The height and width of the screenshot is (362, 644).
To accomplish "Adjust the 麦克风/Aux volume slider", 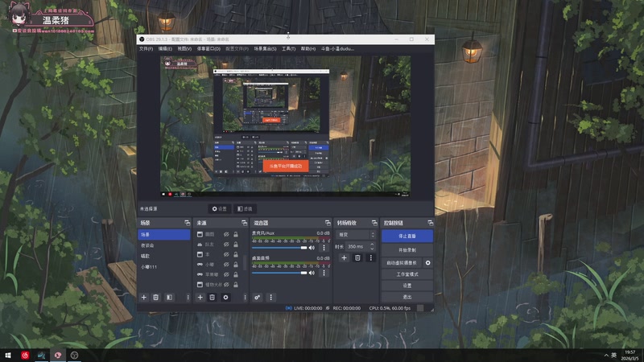I will 279,248.
